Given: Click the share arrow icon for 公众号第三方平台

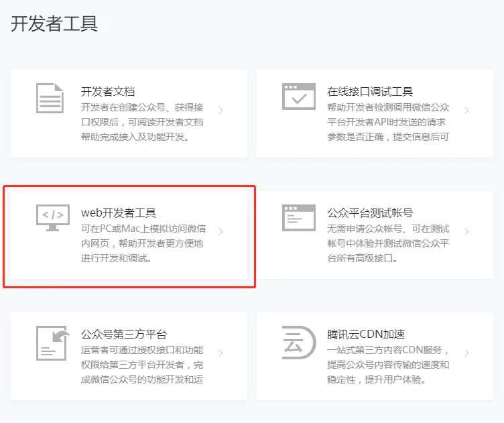Looking at the screenshot, I should [x=52, y=342].
